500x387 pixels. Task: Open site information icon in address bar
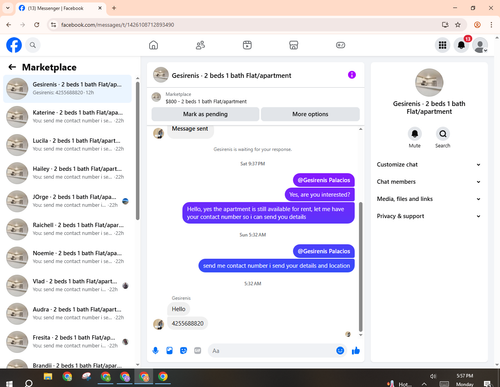pyautogui.click(x=53, y=25)
